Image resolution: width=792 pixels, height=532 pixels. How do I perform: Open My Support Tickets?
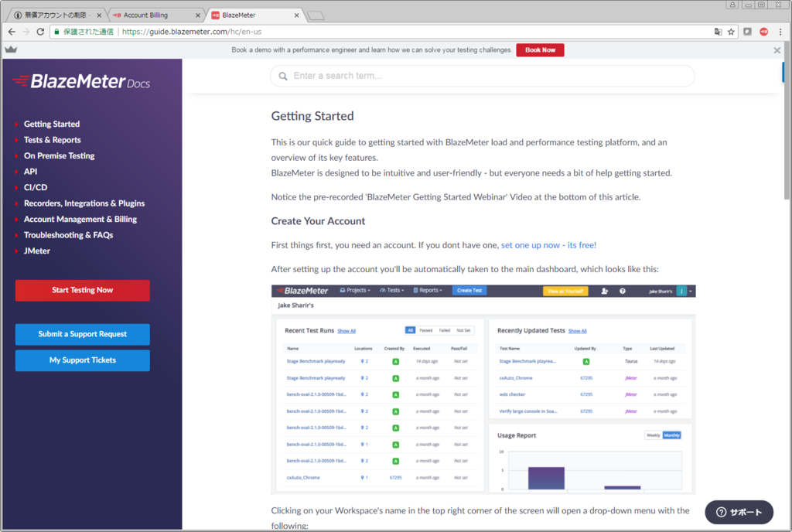(x=82, y=360)
